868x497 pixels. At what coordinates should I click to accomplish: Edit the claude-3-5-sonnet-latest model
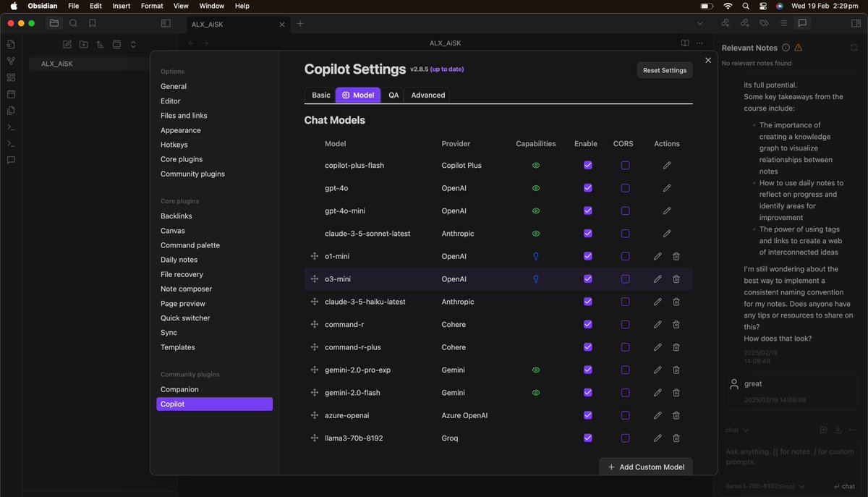[x=667, y=234]
